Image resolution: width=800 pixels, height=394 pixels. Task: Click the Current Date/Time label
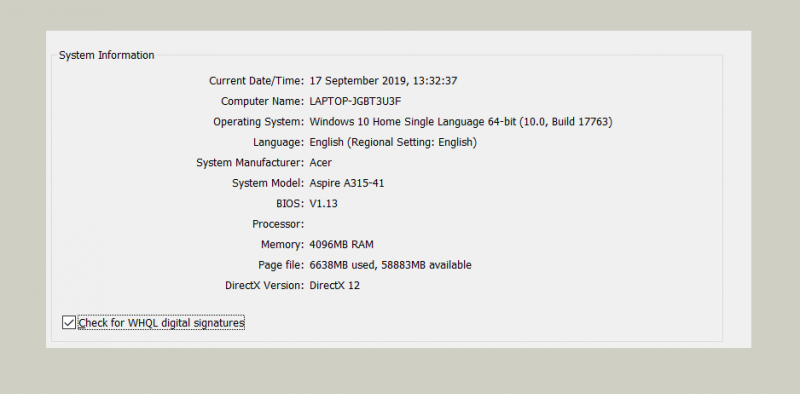pyautogui.click(x=257, y=81)
